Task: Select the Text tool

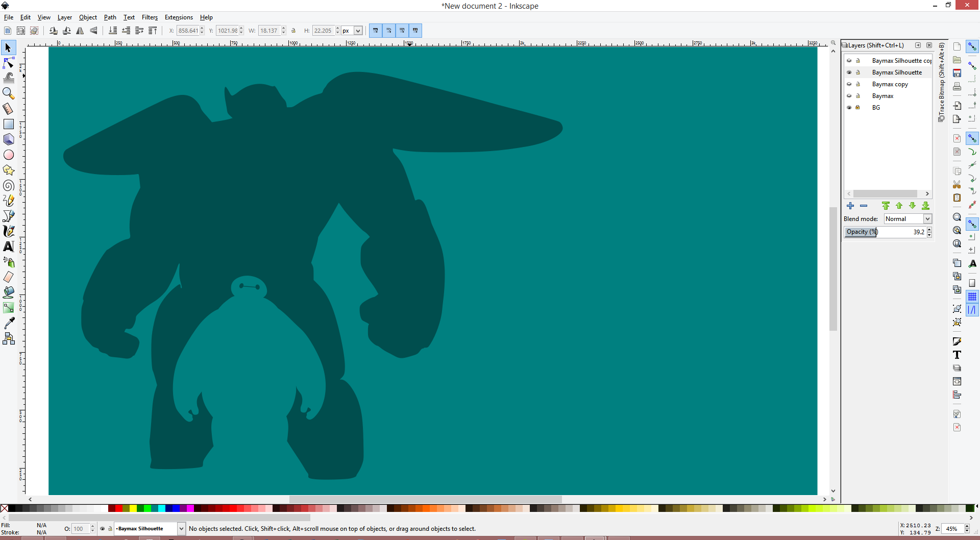Action: tap(9, 247)
